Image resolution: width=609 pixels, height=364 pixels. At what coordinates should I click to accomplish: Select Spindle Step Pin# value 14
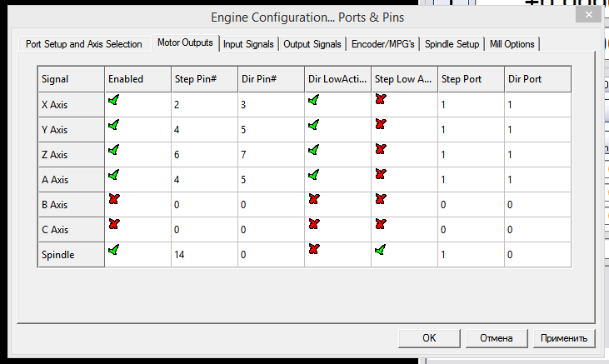[203, 254]
